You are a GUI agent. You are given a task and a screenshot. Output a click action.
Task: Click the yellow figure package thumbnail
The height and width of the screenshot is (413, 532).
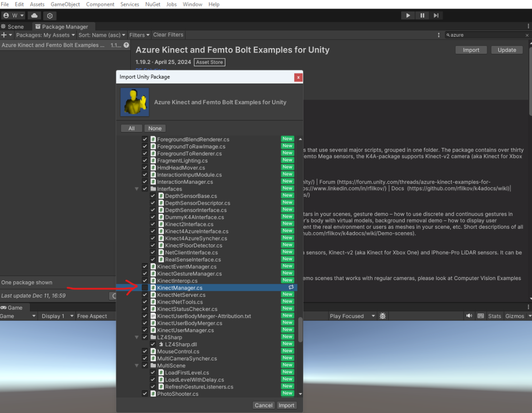point(134,102)
